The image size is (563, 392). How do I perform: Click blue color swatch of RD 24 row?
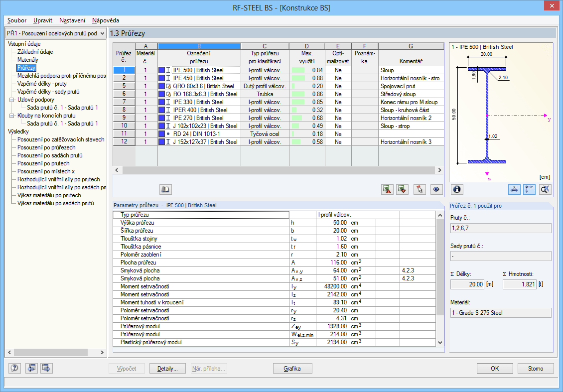click(x=161, y=134)
